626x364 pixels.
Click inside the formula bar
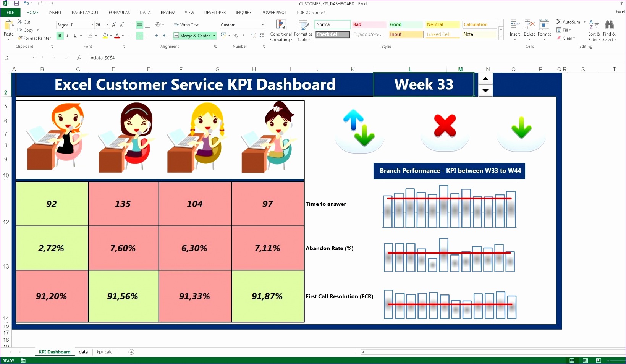[x=153, y=58]
